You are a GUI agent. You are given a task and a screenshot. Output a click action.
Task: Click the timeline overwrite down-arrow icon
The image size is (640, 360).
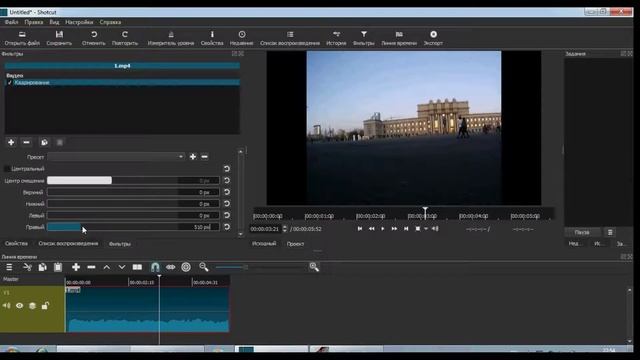pos(122,267)
